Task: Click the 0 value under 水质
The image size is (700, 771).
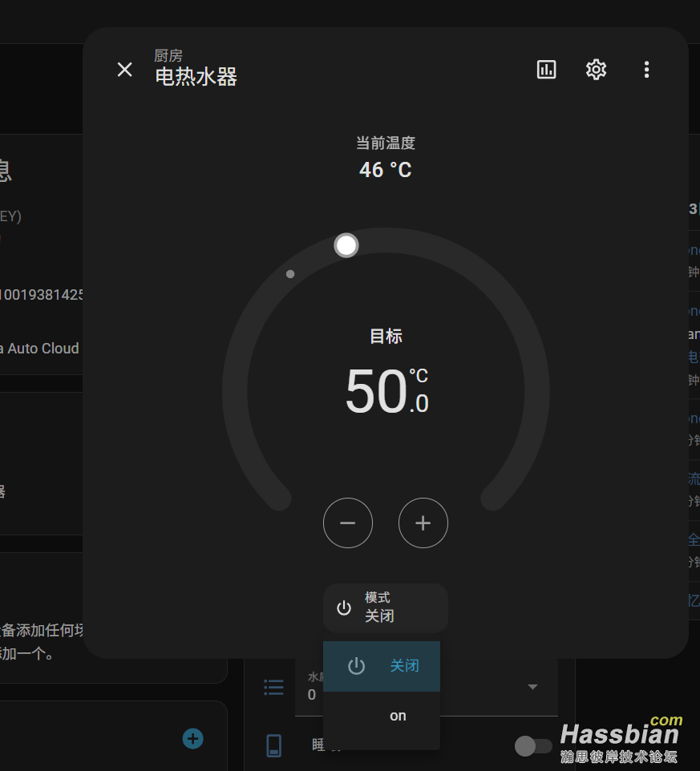Action: click(310, 695)
